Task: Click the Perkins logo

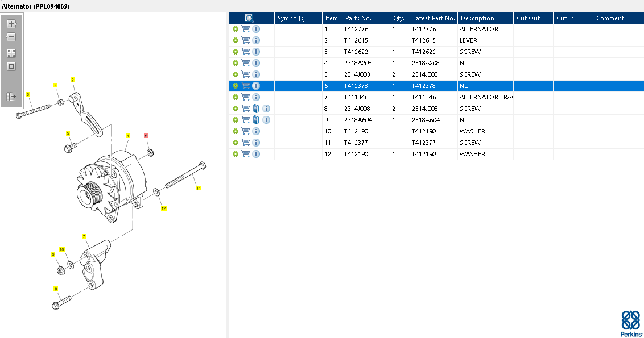Action: [631, 323]
